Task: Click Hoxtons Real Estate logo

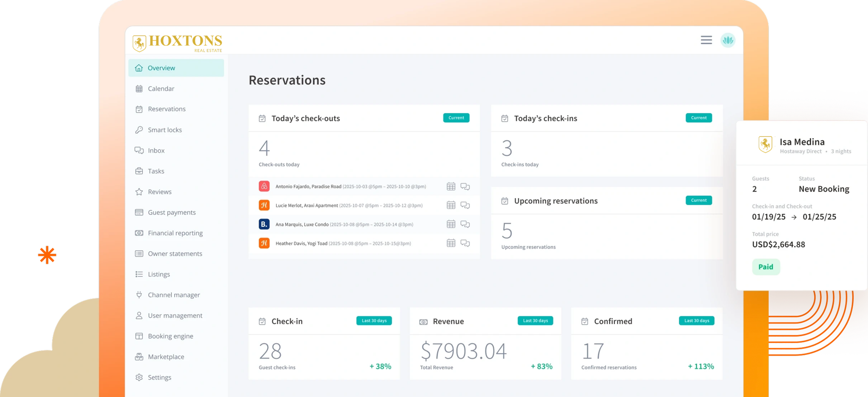Action: pos(177,43)
